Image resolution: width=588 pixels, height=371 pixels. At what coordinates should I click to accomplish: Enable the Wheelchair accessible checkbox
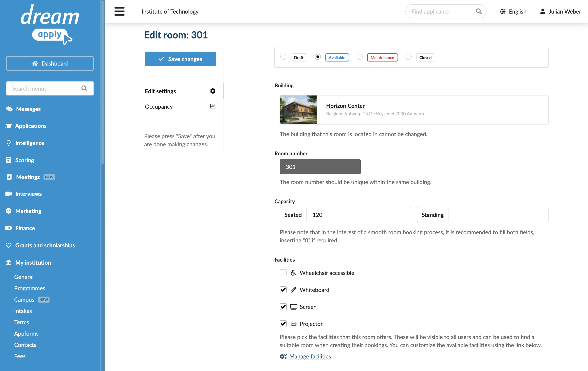click(283, 272)
